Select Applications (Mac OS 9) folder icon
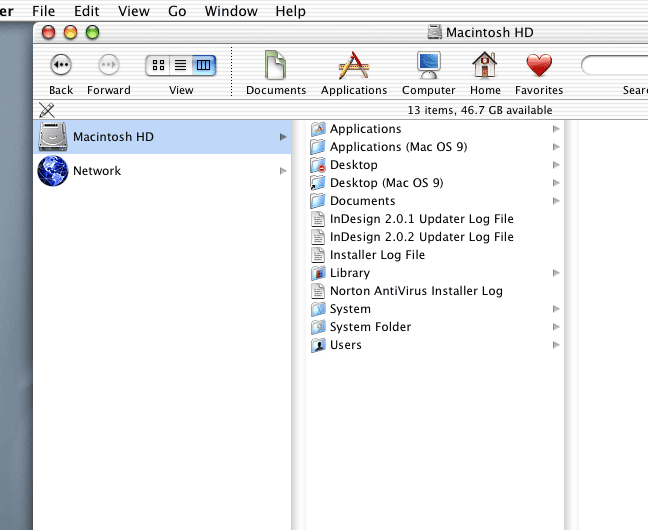This screenshot has height=530, width=648. click(318, 147)
